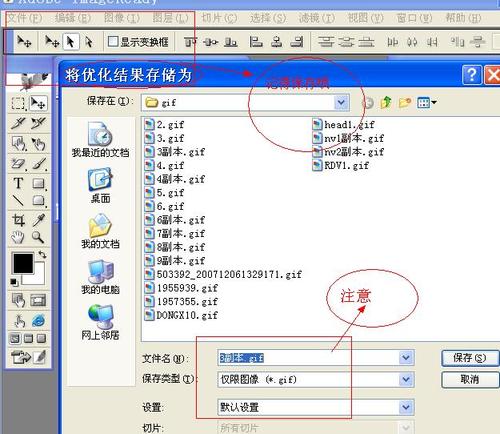
Task: Select file 1955939.gif
Action: 181,288
